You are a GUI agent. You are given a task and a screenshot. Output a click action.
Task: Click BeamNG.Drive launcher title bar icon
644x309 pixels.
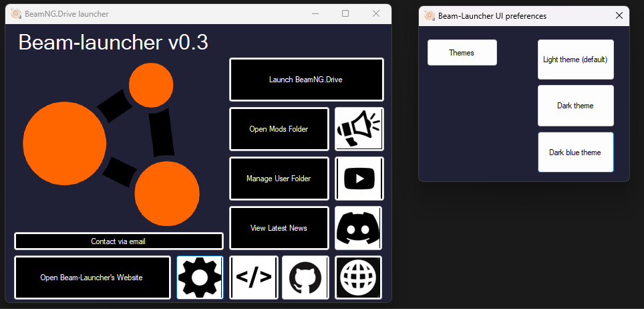click(16, 14)
